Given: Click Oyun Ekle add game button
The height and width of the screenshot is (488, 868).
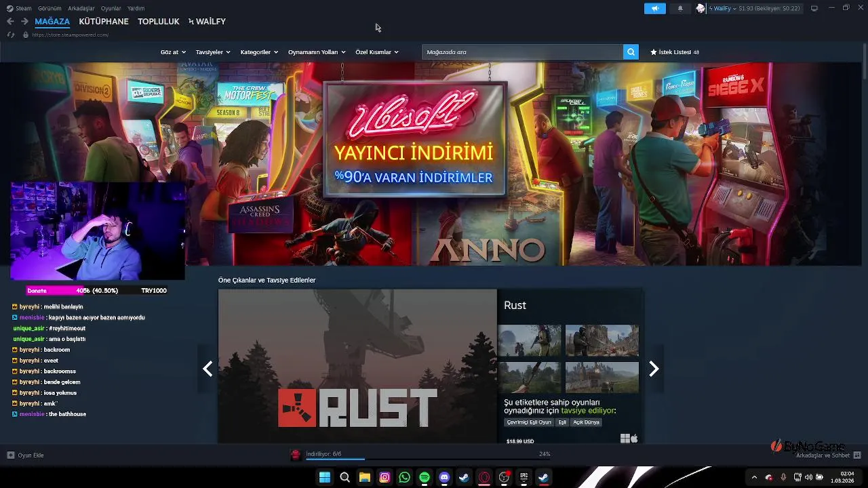Looking at the screenshot, I should 26,455.
